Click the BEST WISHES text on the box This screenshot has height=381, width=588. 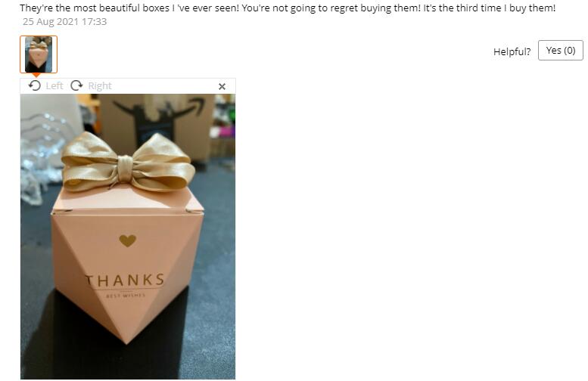126,296
